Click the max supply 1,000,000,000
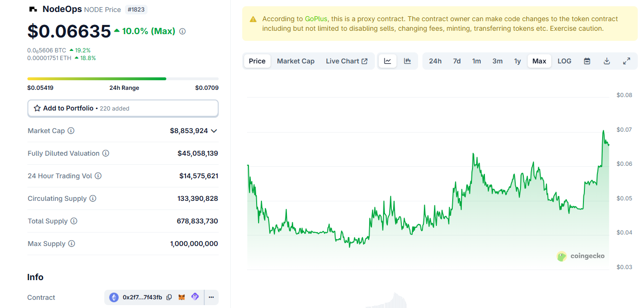 click(x=194, y=244)
